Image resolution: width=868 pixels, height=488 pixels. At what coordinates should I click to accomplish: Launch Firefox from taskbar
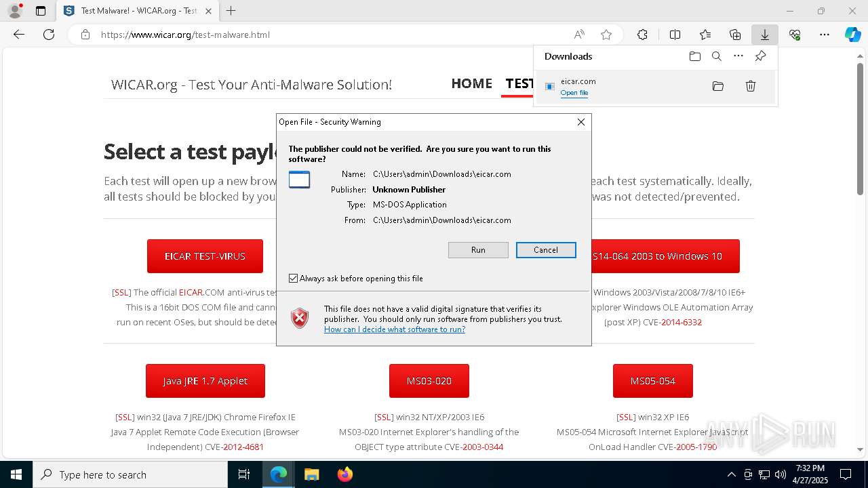point(345,474)
